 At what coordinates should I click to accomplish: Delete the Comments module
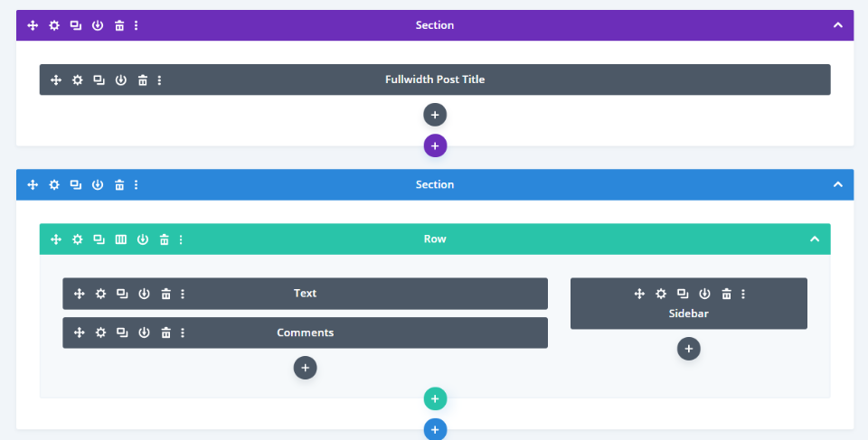(x=166, y=332)
